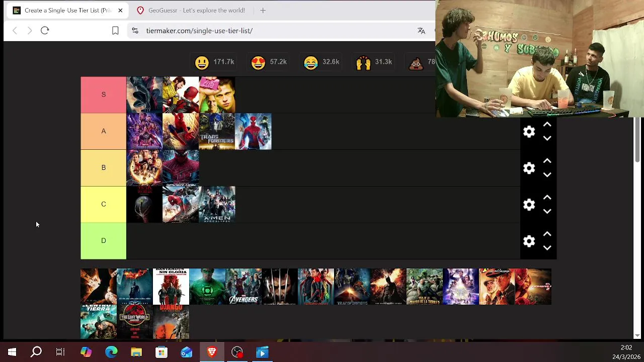Screen dimensions: 644x362
Task: Select Transformers poster in A tier
Action: click(217, 131)
